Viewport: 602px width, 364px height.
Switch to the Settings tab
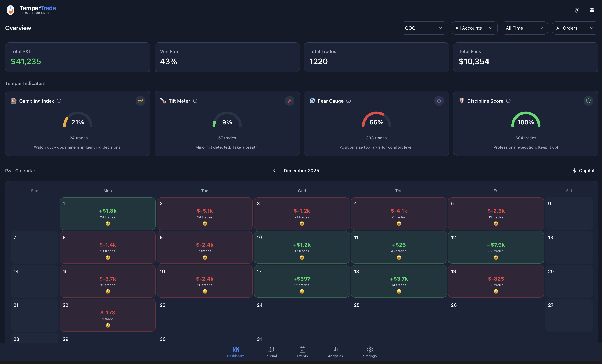point(369,352)
